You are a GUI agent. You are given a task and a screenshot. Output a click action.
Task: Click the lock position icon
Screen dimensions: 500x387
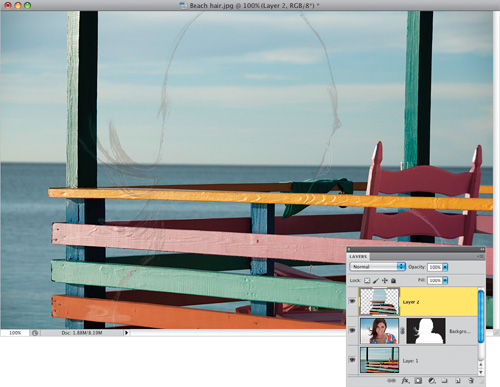pos(385,281)
